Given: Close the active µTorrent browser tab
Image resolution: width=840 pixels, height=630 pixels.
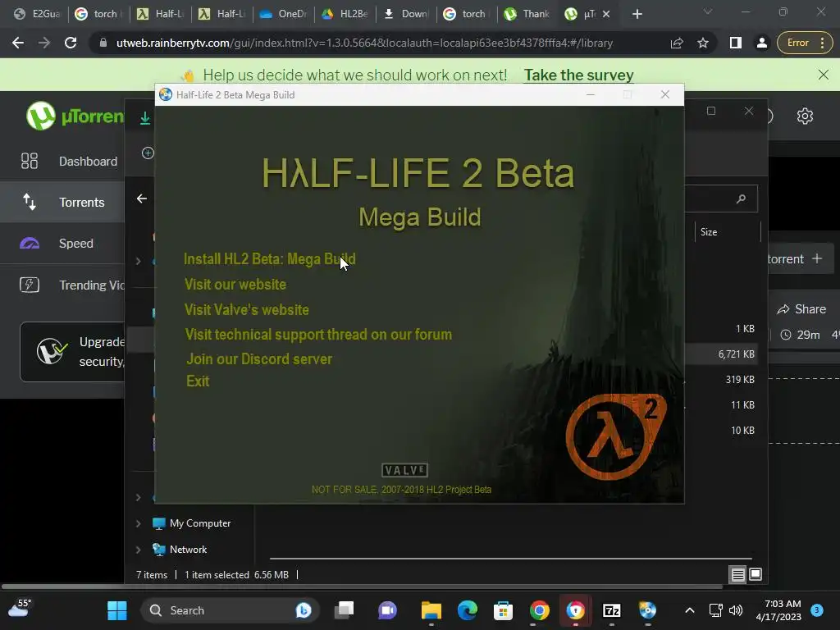Looking at the screenshot, I should click(606, 14).
